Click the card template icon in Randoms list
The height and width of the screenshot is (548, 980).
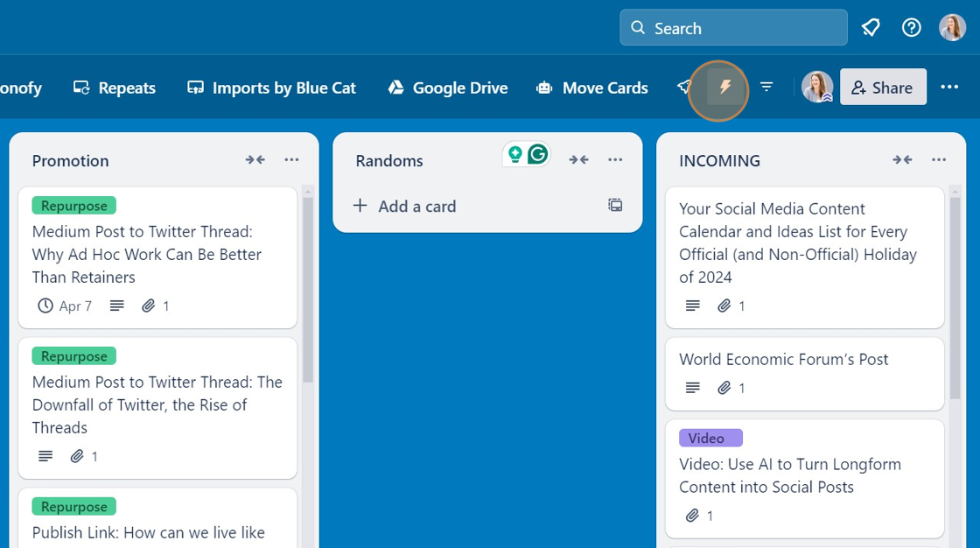615,204
